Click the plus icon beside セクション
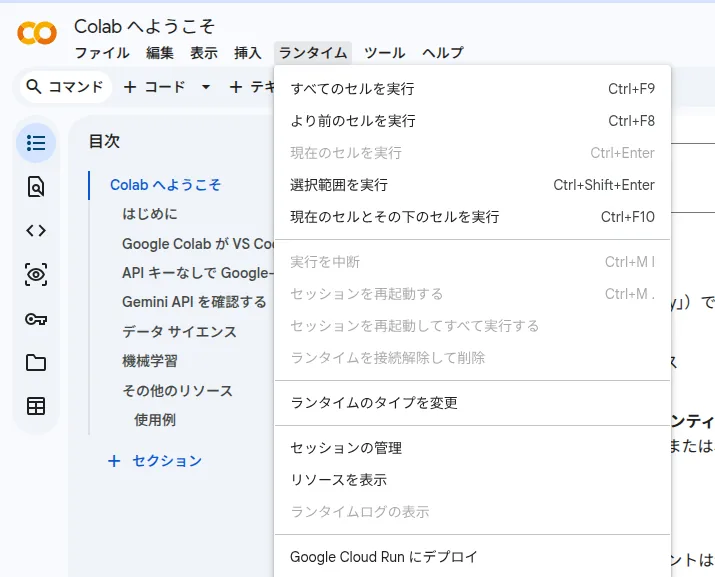The height and width of the screenshot is (577, 715). 114,461
